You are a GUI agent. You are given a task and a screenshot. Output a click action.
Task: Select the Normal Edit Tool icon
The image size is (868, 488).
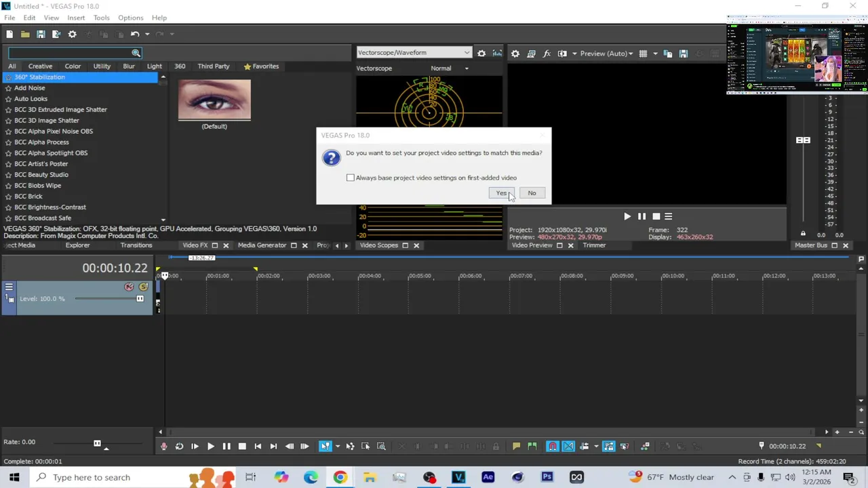[x=325, y=446]
